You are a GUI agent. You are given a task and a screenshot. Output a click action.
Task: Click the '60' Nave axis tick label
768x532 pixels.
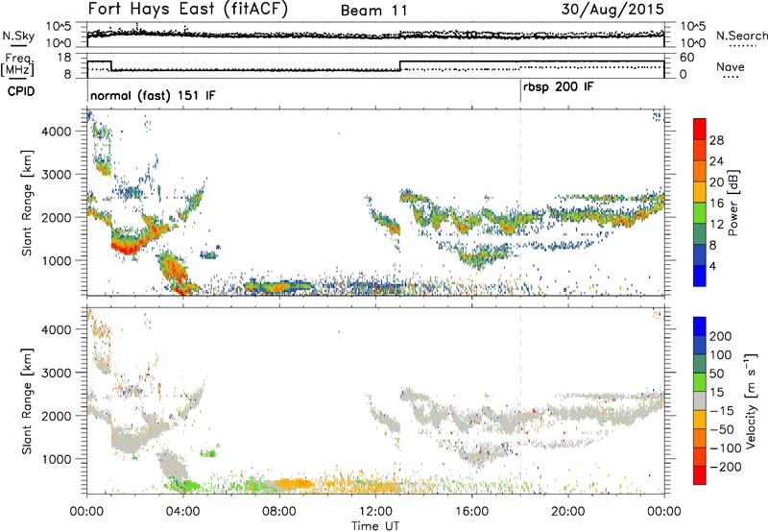pos(687,58)
